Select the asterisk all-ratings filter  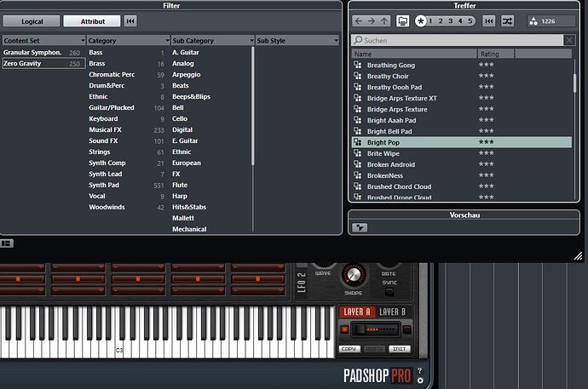coord(421,21)
